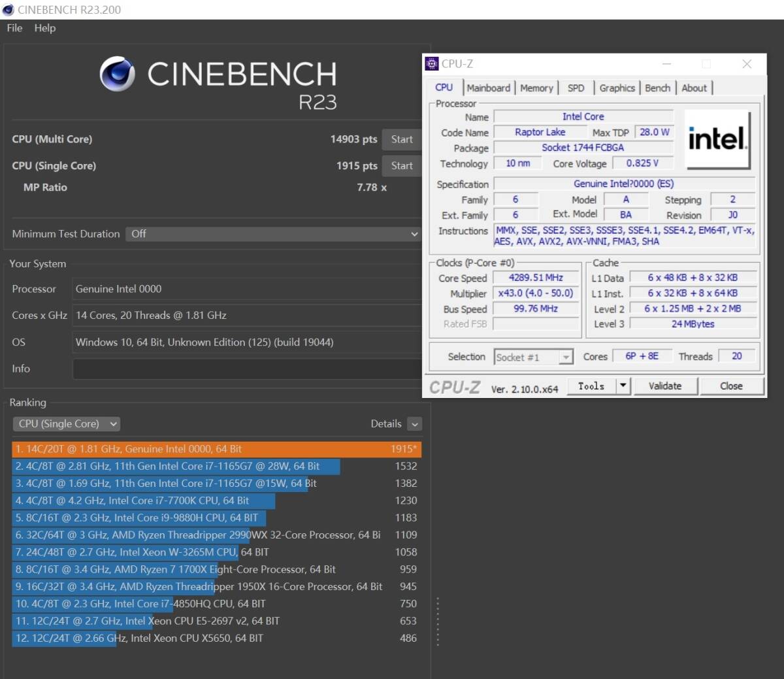
Task: Click the Validate button
Action: pyautogui.click(x=665, y=386)
